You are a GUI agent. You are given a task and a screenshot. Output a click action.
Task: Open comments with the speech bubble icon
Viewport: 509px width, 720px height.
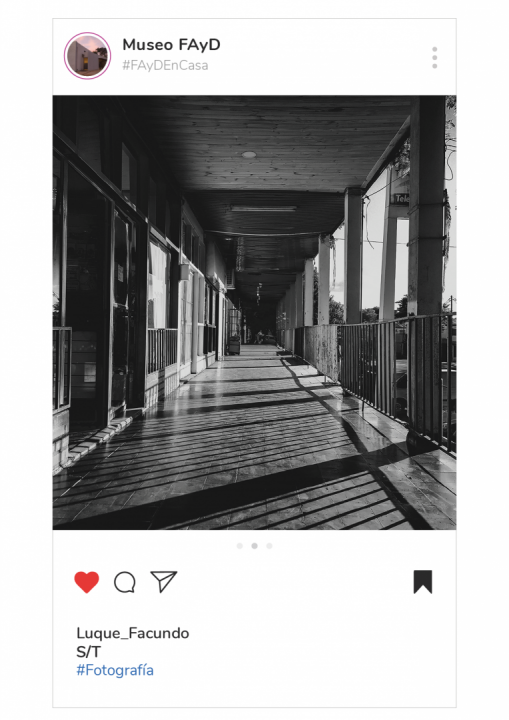click(124, 582)
